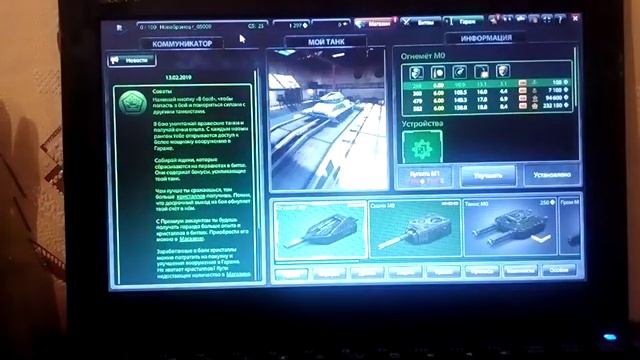Click the Советы tips heading
Viewport: 640px width, 360px height.
point(162,91)
